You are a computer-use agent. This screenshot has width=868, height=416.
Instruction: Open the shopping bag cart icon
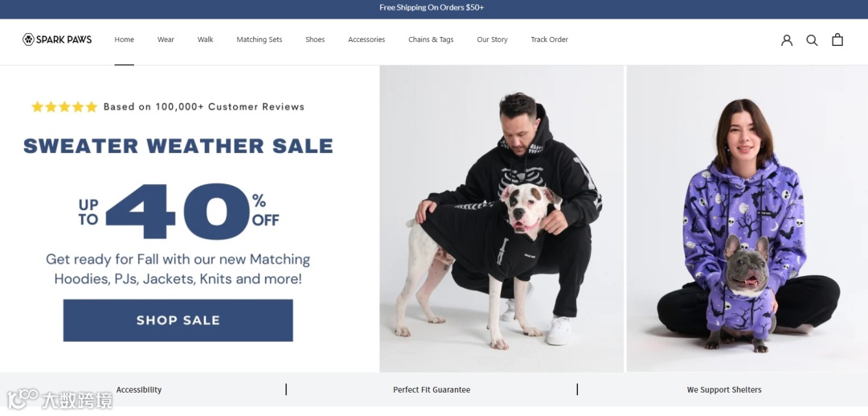pos(837,39)
